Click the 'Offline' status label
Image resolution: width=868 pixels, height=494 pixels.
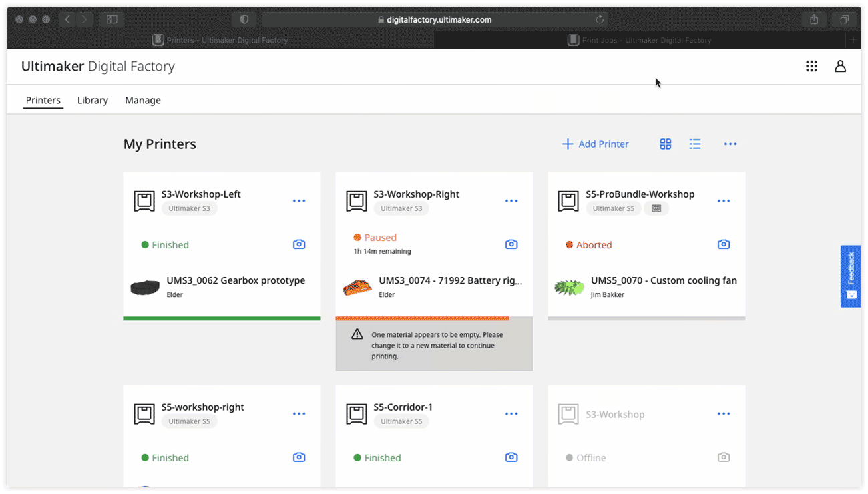pos(591,458)
